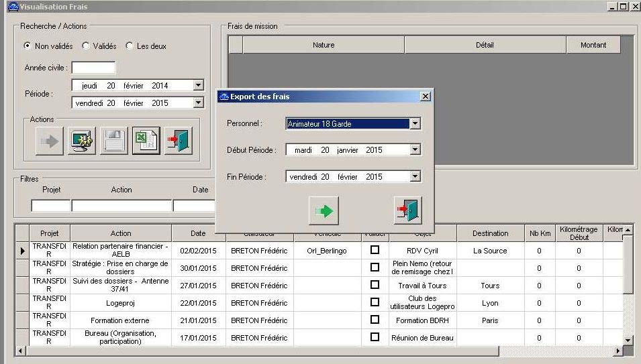641x364 pixels.
Task: Click into the Année civile field
Action: click(x=93, y=68)
